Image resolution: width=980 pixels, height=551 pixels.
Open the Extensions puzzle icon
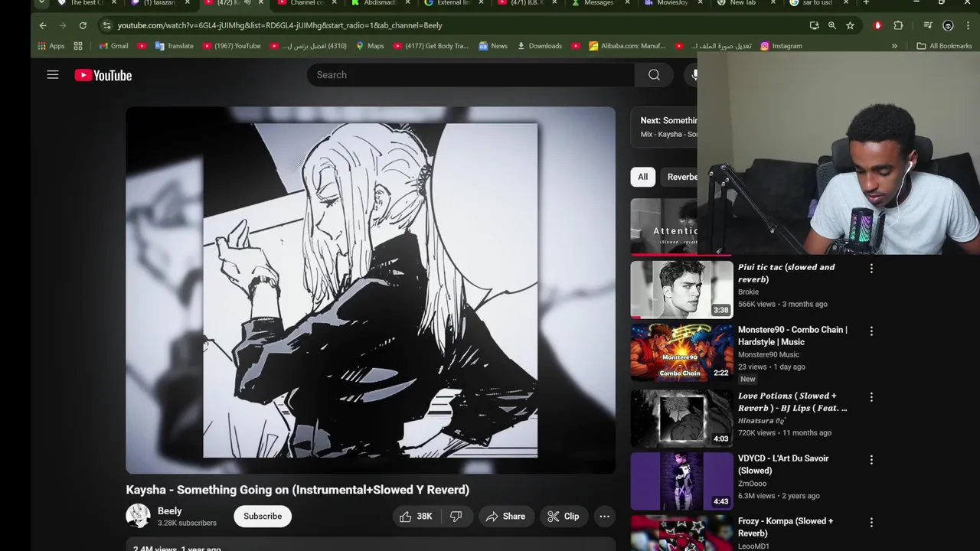pyautogui.click(x=898, y=25)
